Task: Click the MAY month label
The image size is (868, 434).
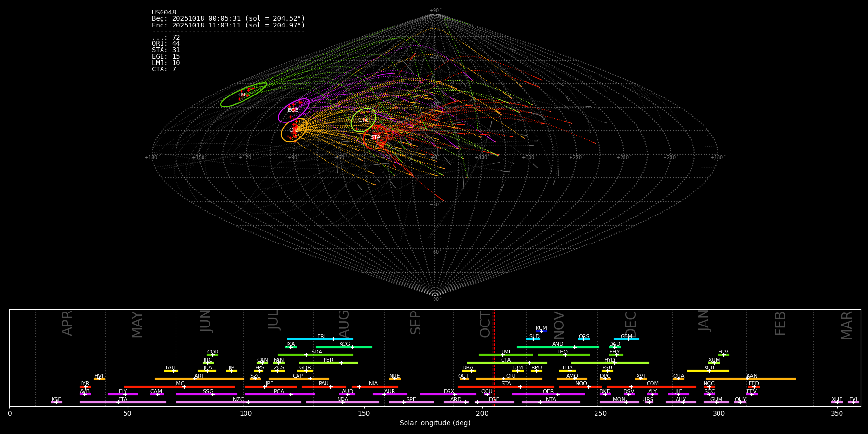Action: pyautogui.click(x=137, y=324)
